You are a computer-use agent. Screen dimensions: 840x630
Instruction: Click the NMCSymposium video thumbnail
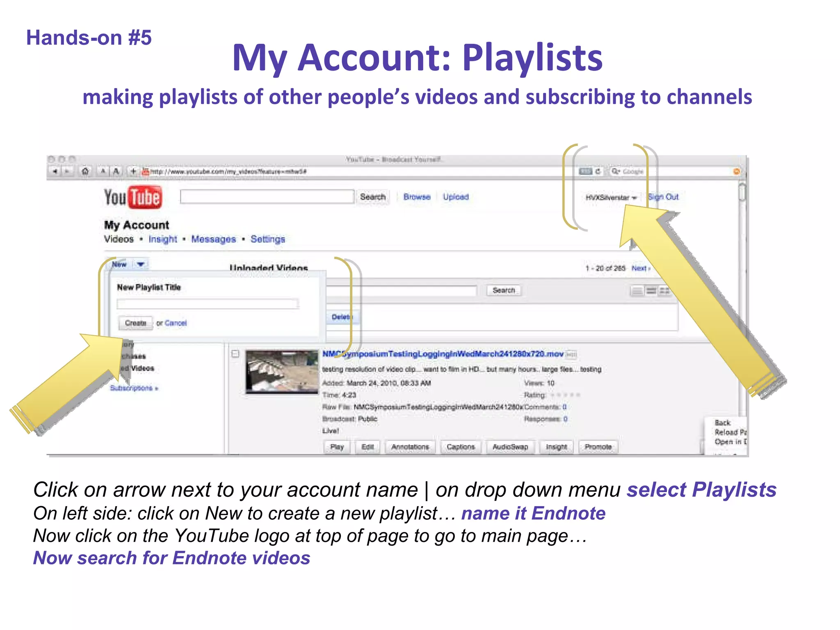[x=282, y=372]
